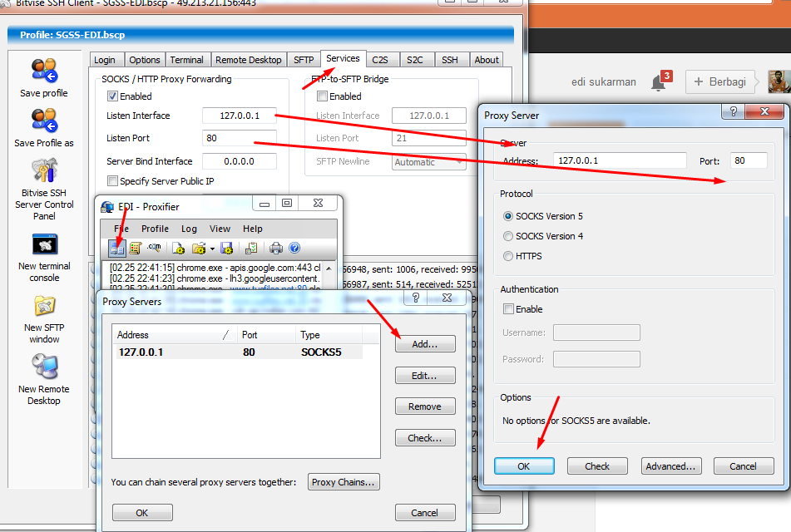Save profile using the floppy disk icon
Viewport: 791px width, 532px height.
click(x=226, y=248)
